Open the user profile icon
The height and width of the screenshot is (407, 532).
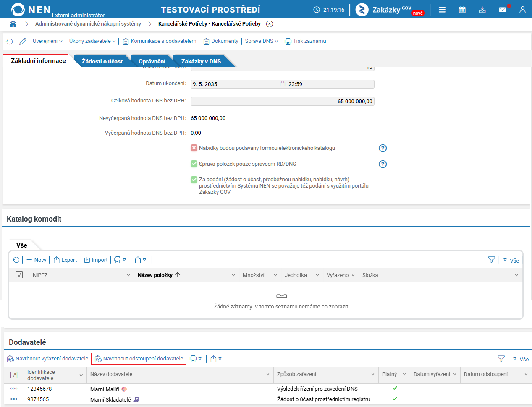(522, 10)
